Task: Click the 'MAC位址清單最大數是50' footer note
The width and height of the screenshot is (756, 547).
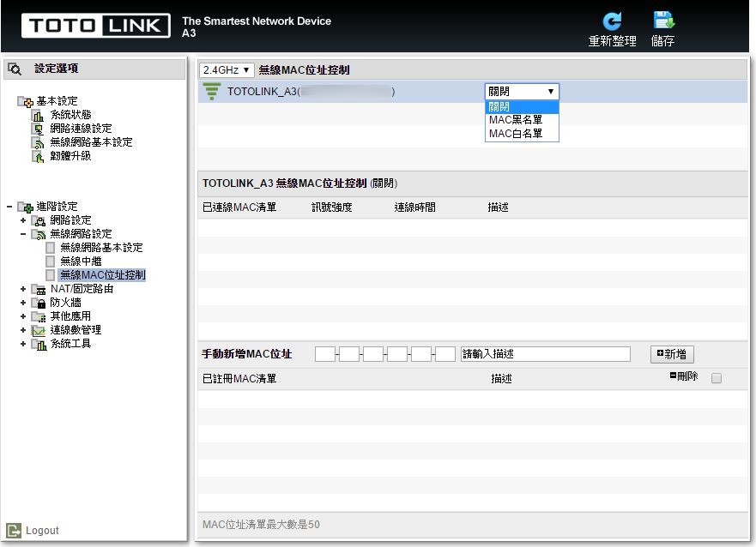Action: pos(261,525)
